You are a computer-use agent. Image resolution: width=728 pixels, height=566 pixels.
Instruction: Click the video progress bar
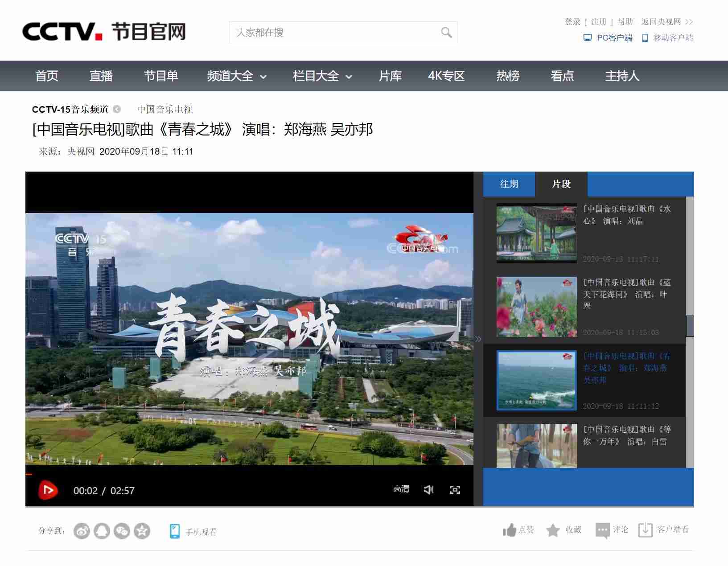(x=249, y=474)
